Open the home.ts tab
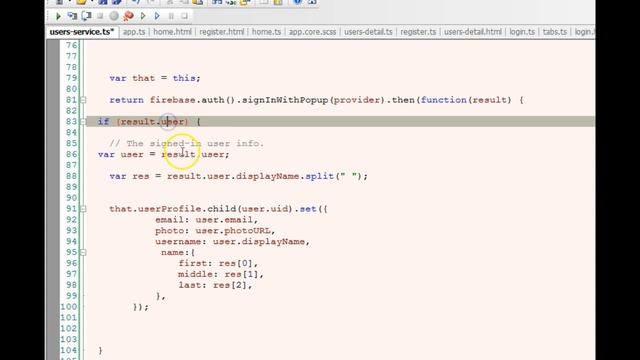The width and height of the screenshot is (640, 360). click(266, 32)
